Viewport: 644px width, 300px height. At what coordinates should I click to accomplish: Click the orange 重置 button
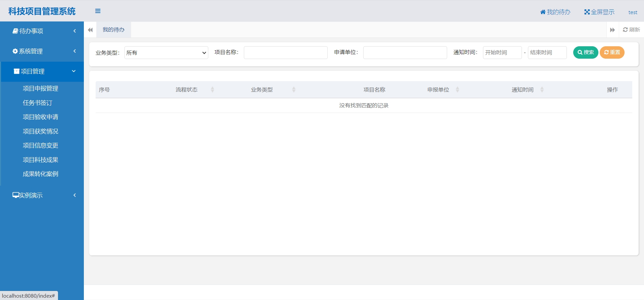[612, 52]
